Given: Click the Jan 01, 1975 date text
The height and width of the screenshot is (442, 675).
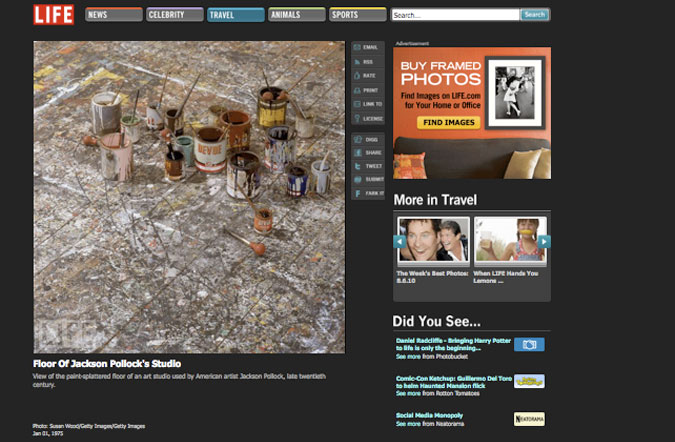Looking at the screenshot, I should click(x=48, y=433).
